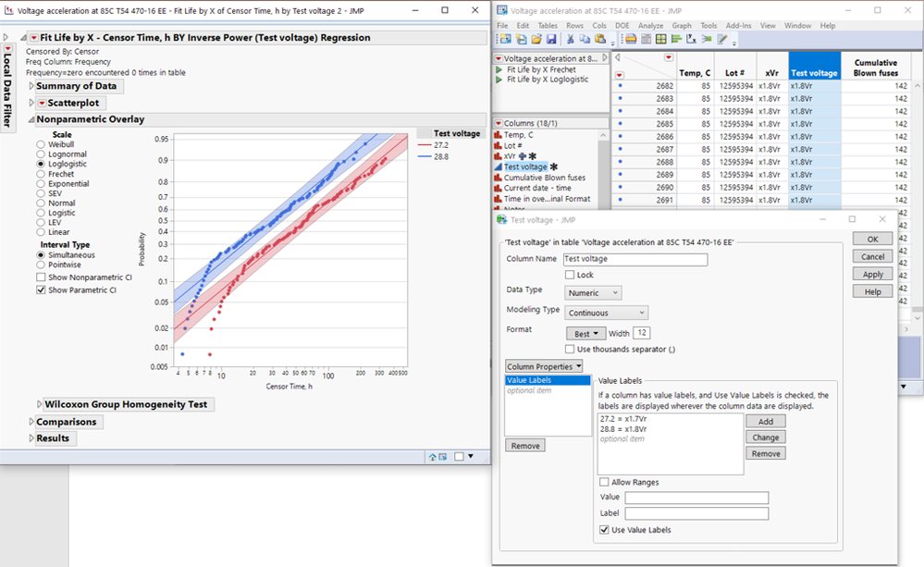Paste using the clipboard toolbar icon

tap(600, 39)
